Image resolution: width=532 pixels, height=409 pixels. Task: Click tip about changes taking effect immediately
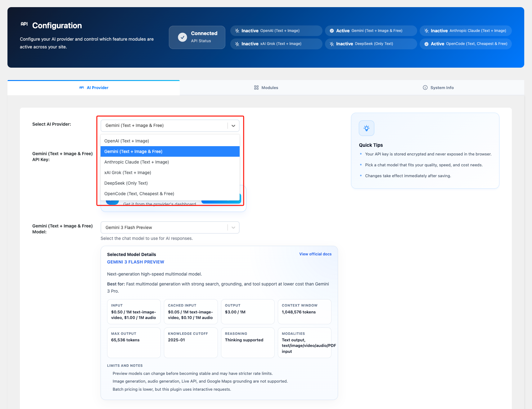click(x=408, y=176)
